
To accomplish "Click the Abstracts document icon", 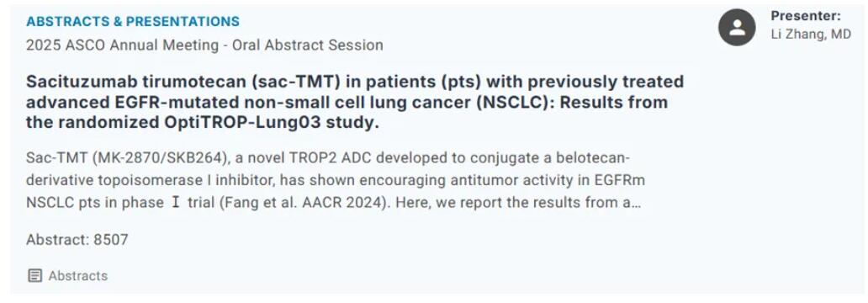I will pos(34,275).
